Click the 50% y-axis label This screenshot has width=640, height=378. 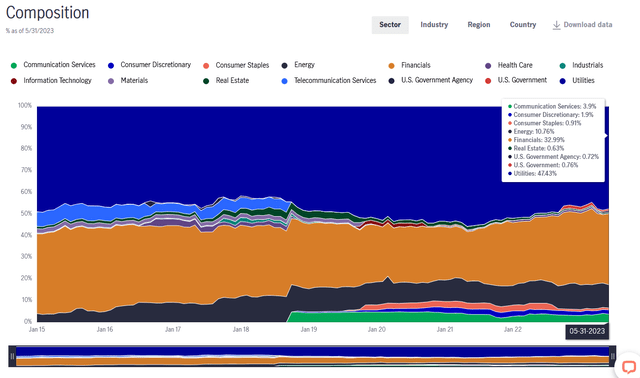(x=26, y=213)
